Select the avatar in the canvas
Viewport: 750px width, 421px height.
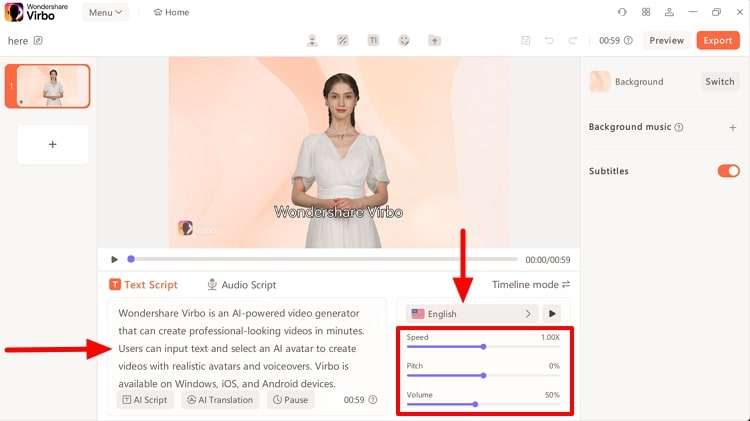coord(341,160)
